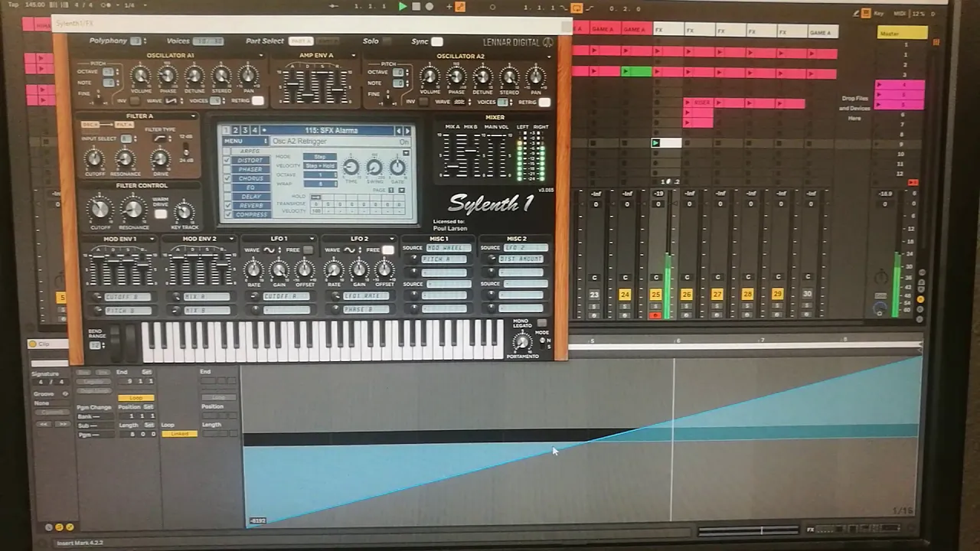Open the Amp Env A section menu arrow
This screenshot has width=980, height=551.
[x=354, y=56]
